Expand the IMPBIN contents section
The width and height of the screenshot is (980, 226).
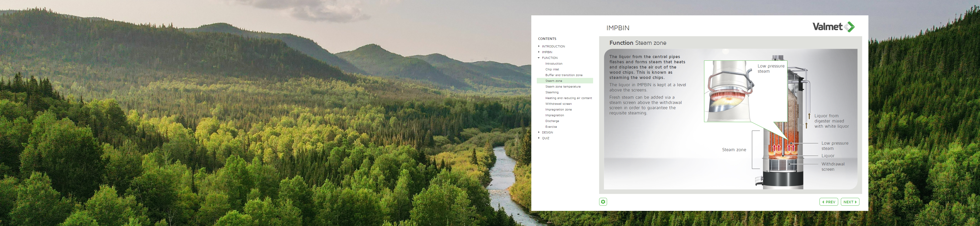point(547,52)
